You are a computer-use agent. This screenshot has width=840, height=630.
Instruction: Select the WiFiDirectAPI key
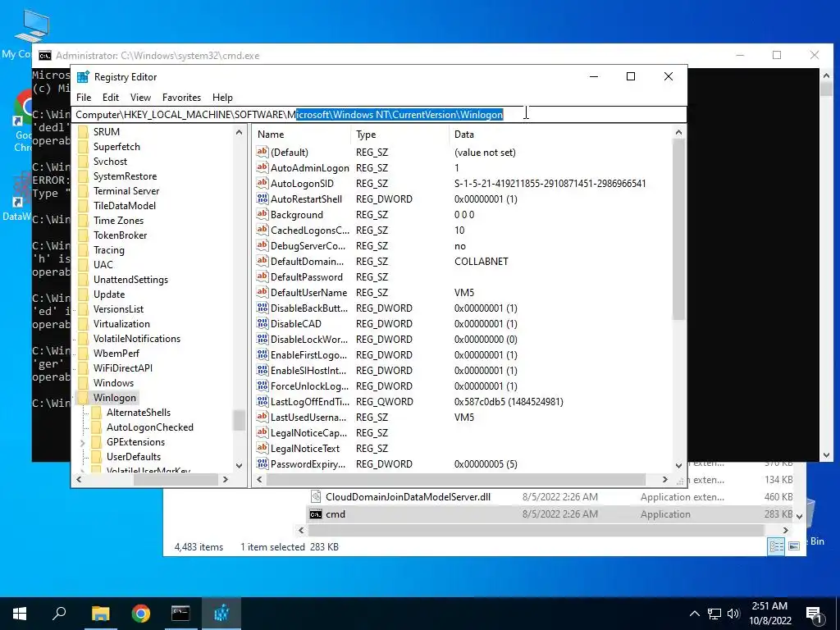tap(123, 368)
